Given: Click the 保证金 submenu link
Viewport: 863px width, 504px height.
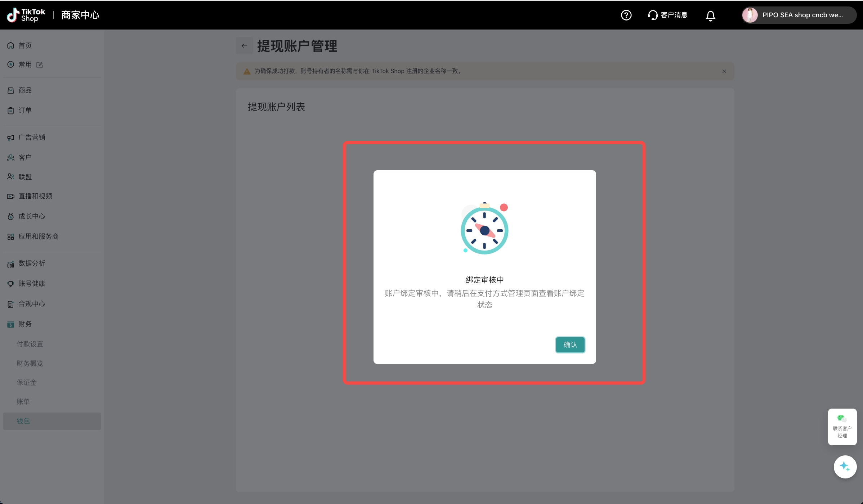Looking at the screenshot, I should point(27,382).
